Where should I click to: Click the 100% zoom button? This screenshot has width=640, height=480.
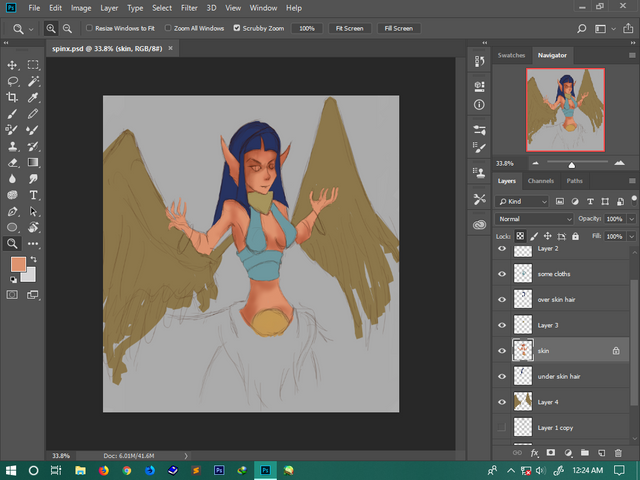[307, 29]
